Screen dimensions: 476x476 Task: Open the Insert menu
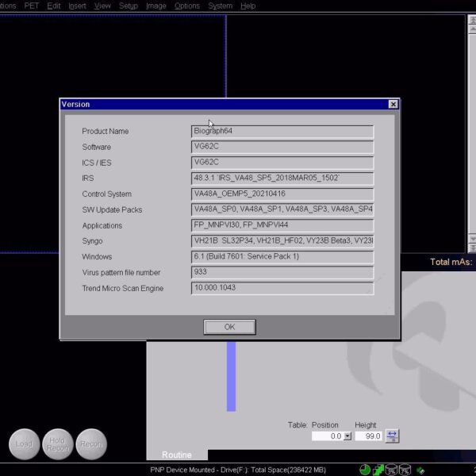click(77, 6)
